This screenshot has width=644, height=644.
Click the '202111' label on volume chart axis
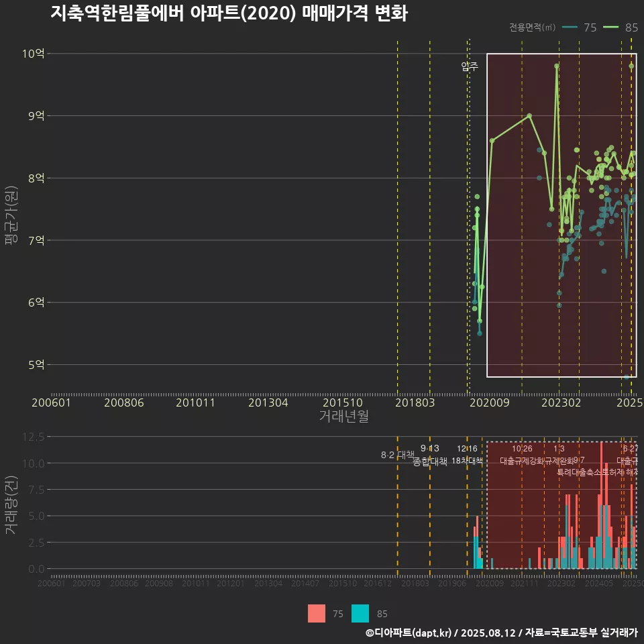tap(525, 583)
